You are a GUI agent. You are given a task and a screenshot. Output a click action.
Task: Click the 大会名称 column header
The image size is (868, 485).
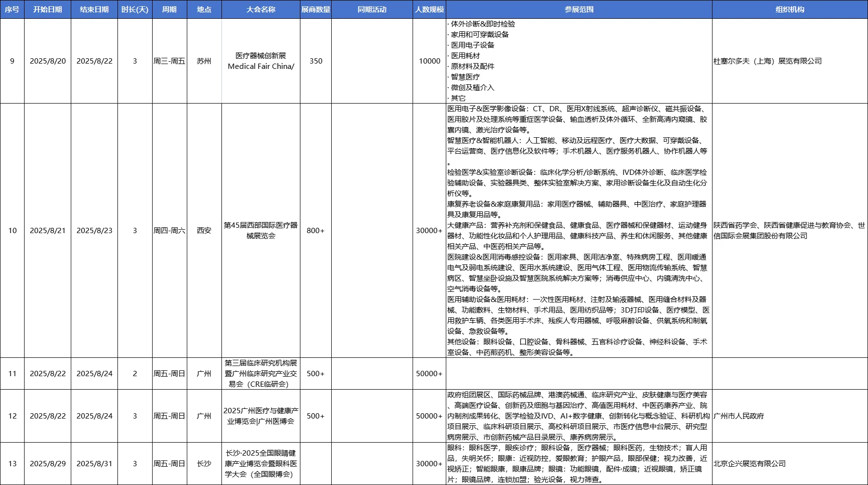pyautogui.click(x=261, y=9)
